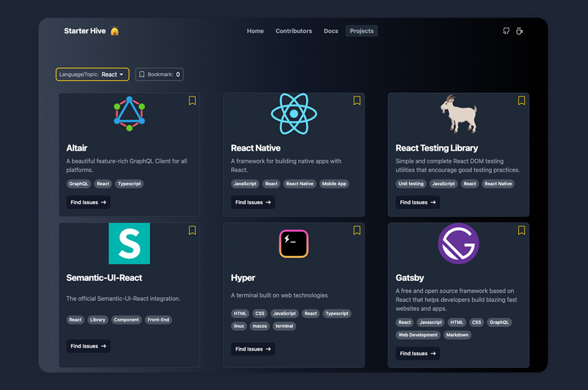Select the Web Development tag on Gatsby
Image resolution: width=588 pixels, height=390 pixels.
[x=418, y=335]
